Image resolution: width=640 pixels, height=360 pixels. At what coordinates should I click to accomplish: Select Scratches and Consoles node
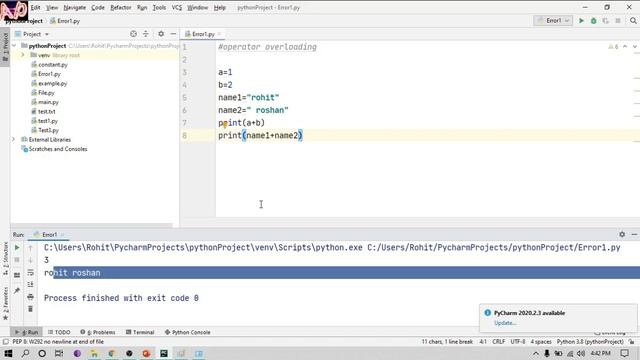pyautogui.click(x=58, y=149)
